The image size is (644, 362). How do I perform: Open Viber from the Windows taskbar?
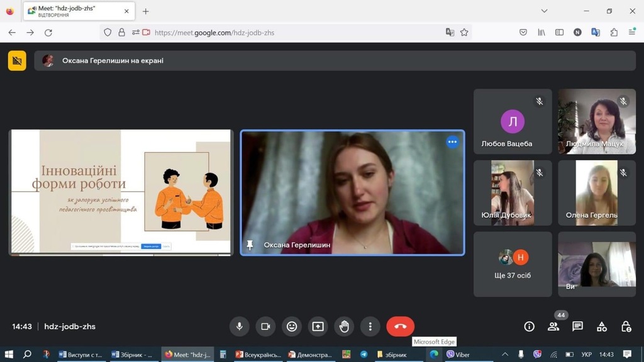pyautogui.click(x=458, y=354)
